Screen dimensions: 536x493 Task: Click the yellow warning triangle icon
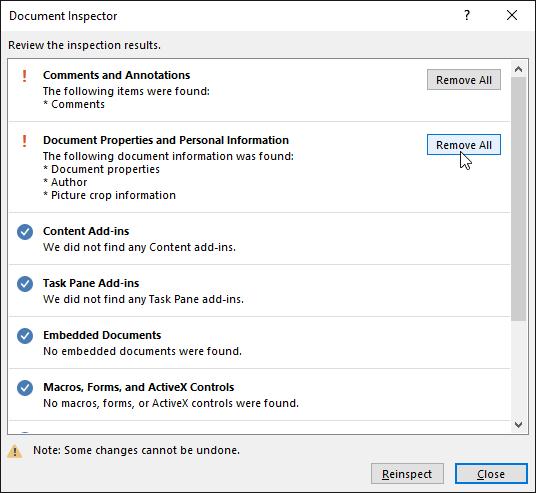click(x=14, y=451)
